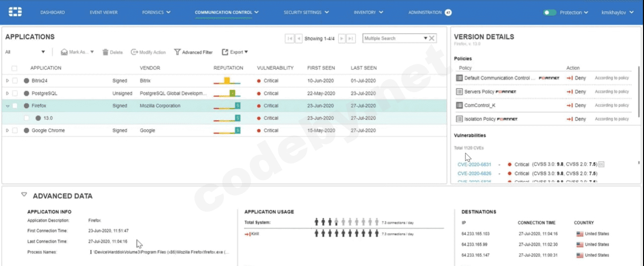Tick the checkbox for Firefox version 13.0
This screenshot has height=266, width=644.
27,118
